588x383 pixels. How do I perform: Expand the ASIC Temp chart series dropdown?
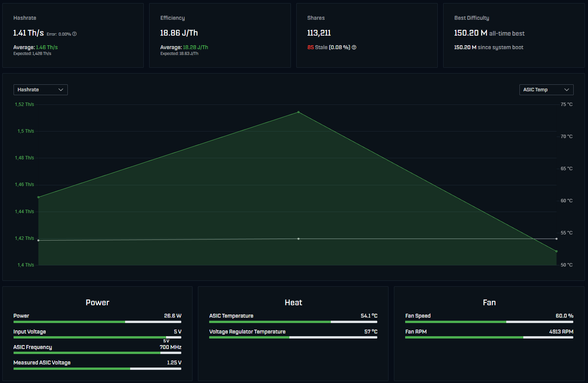(546, 90)
